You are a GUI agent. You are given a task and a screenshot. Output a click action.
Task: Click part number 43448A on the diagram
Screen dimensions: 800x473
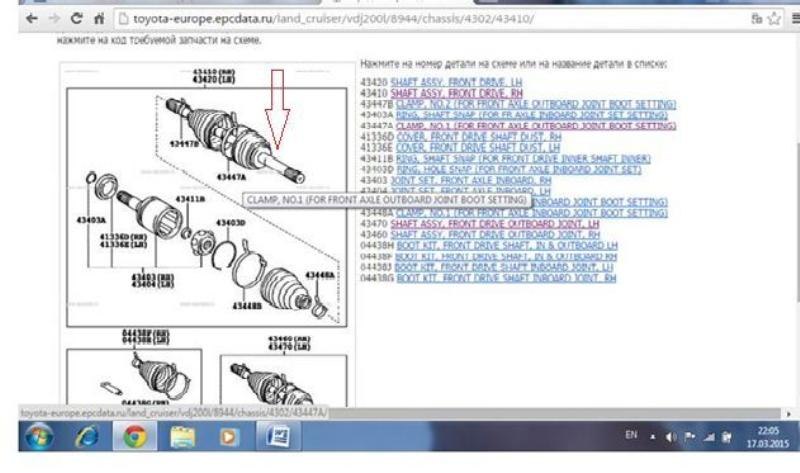coord(320,276)
